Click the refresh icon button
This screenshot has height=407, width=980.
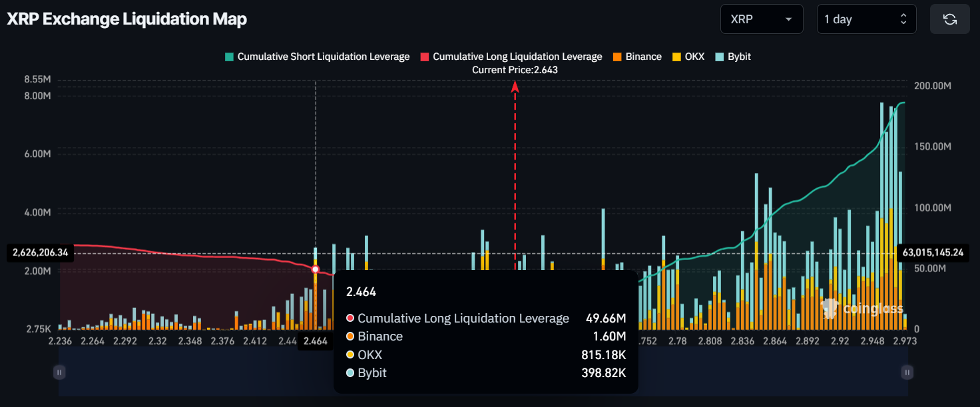[x=950, y=19]
